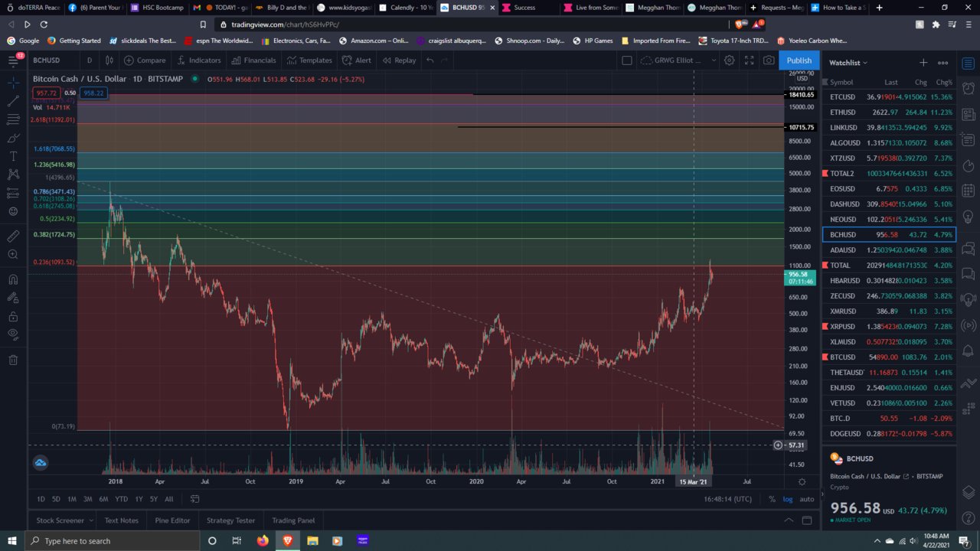Open the Indicators dialog
980x551 pixels.
point(198,60)
